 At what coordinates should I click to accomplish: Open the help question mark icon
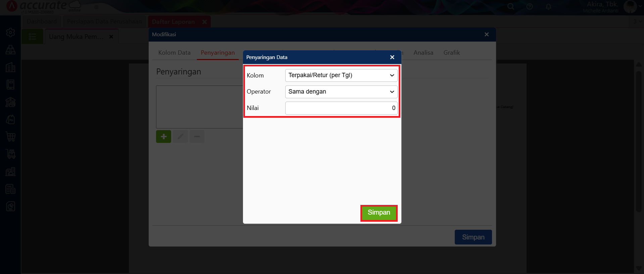coord(530,7)
